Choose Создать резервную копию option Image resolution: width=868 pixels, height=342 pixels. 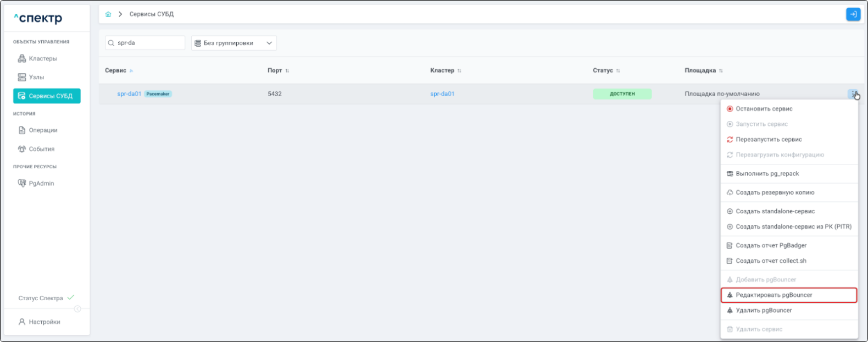pos(775,192)
